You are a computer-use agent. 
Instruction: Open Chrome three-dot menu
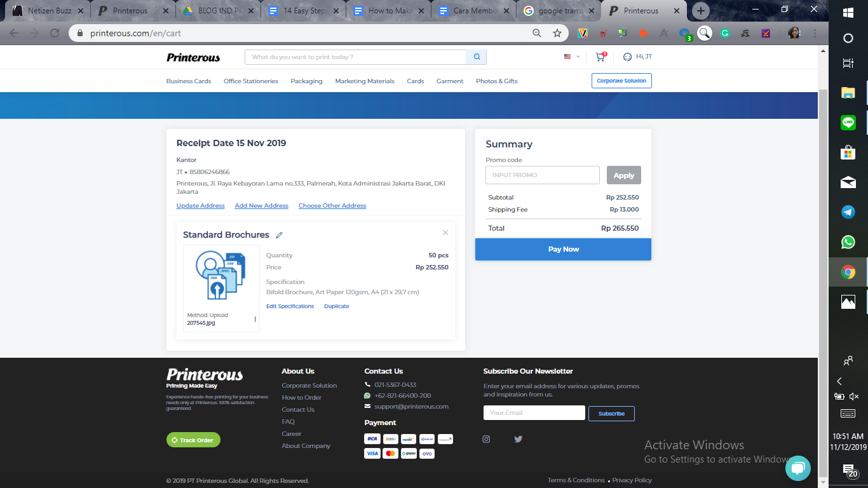(x=815, y=33)
